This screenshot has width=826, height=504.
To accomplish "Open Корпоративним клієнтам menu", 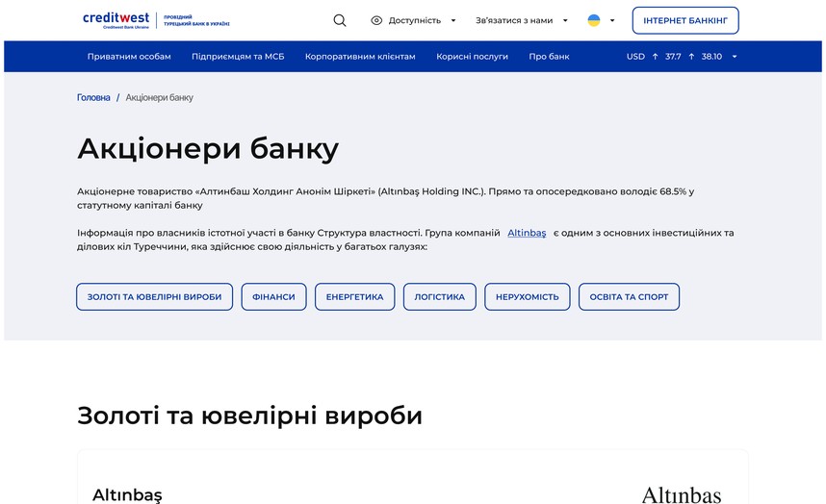I will 360,57.
